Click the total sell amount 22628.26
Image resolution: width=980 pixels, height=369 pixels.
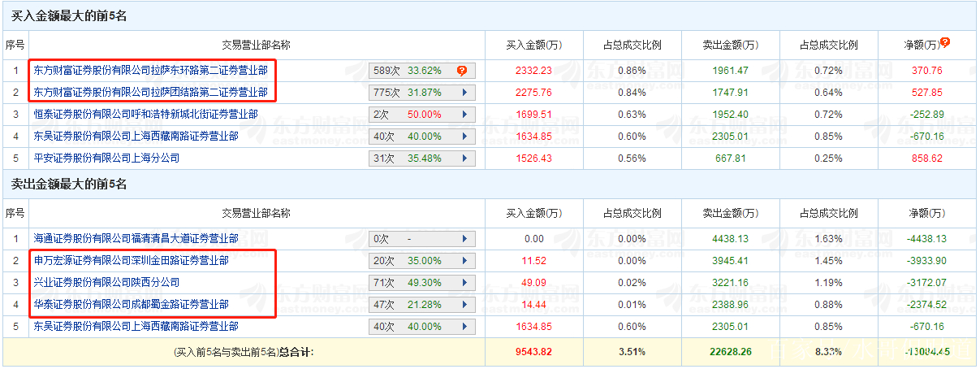click(730, 352)
